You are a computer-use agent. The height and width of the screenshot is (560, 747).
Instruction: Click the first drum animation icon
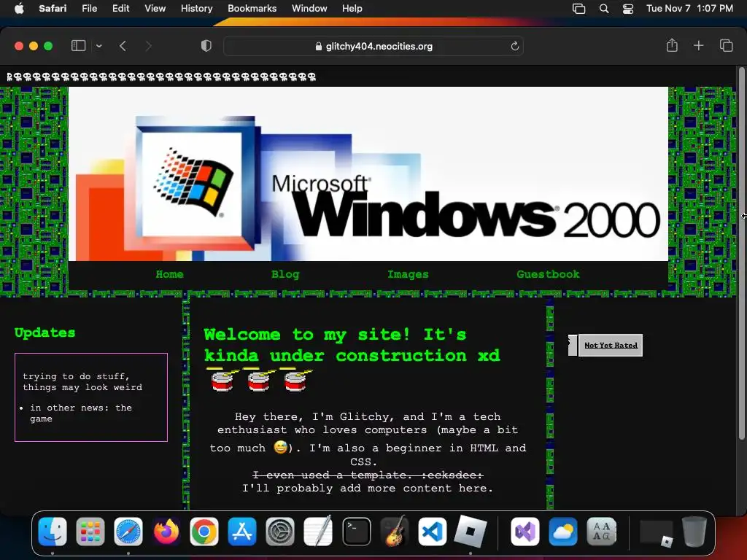point(222,379)
